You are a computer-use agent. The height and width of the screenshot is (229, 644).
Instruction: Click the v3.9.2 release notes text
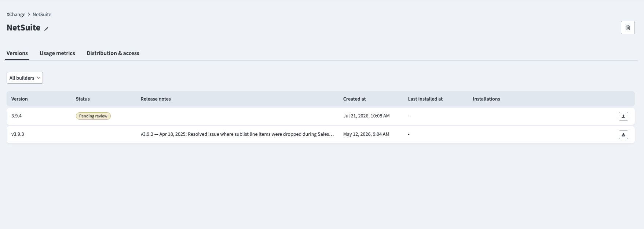pyautogui.click(x=237, y=134)
